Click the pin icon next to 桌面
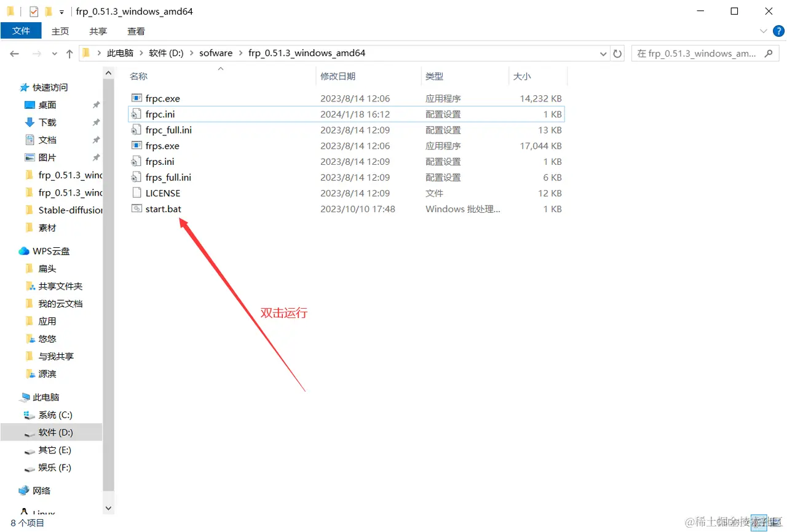The height and width of the screenshot is (532, 787). pyautogui.click(x=96, y=105)
